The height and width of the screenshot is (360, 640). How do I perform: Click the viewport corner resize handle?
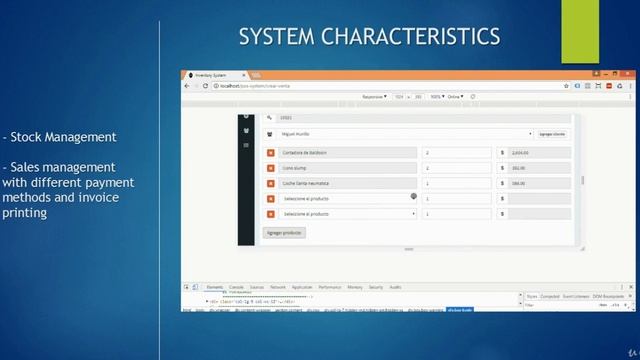point(582,249)
